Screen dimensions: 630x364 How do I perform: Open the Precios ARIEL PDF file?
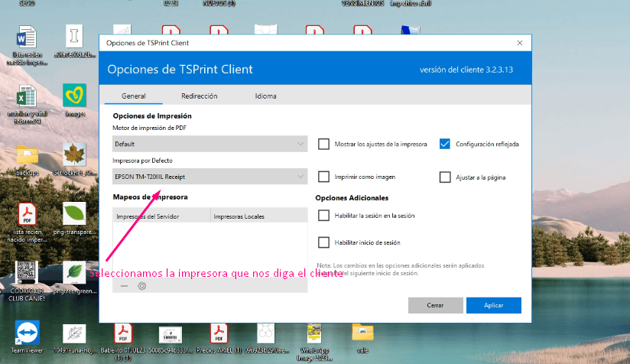tap(218, 333)
